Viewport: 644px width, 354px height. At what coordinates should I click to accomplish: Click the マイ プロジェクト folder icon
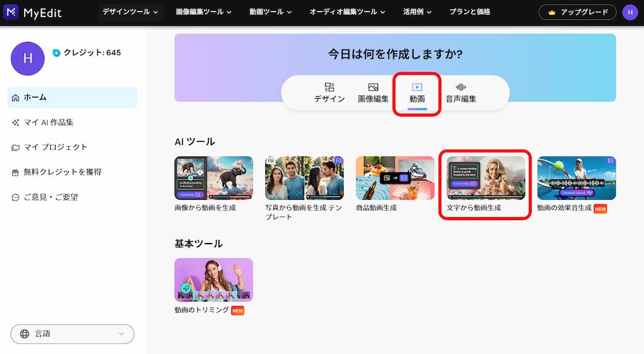15,147
